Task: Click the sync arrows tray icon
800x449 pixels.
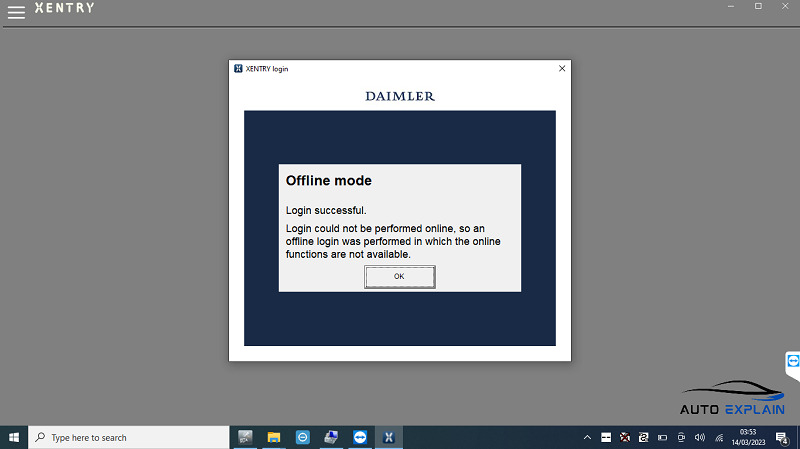Action: click(x=643, y=437)
